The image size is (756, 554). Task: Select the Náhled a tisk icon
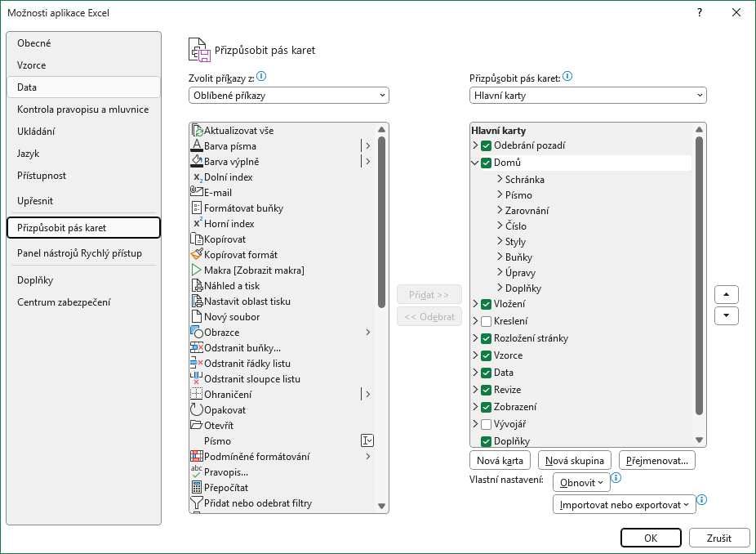click(x=196, y=286)
